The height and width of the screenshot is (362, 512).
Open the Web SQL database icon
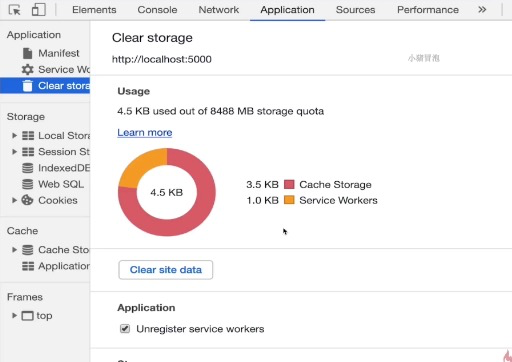28,184
